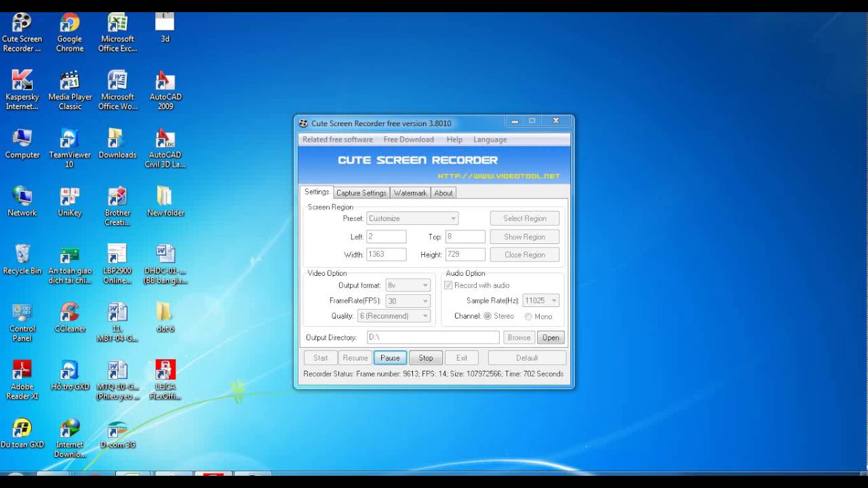Click the Stop recording button
The width and height of the screenshot is (868, 488).
click(426, 358)
